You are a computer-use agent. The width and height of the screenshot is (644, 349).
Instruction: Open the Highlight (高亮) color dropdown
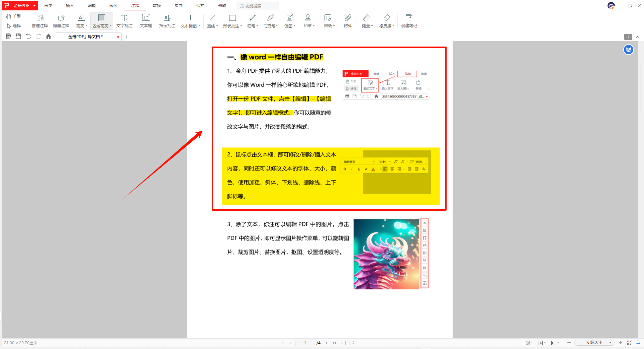point(86,26)
